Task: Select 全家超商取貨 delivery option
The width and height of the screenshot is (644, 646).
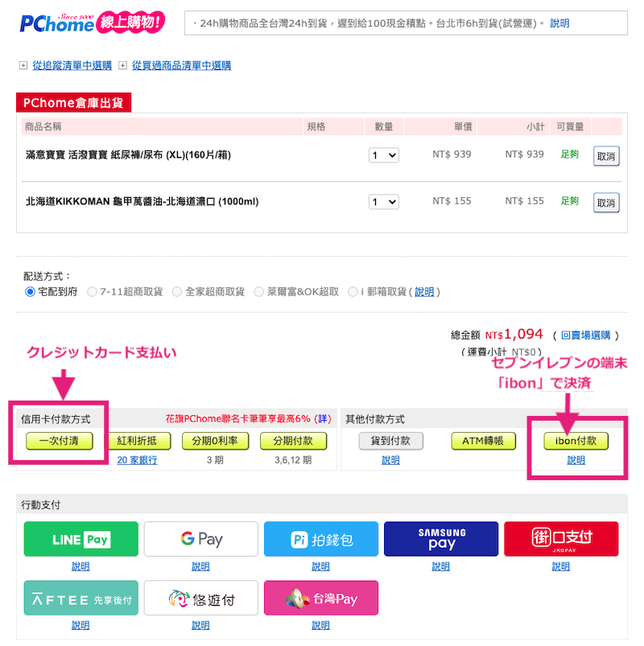Action: pos(177,292)
